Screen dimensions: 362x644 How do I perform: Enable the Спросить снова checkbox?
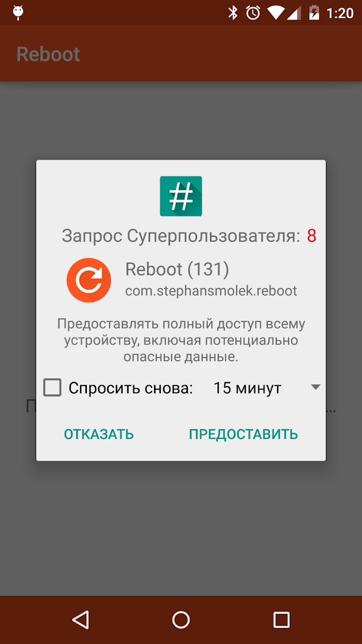pos(52,387)
